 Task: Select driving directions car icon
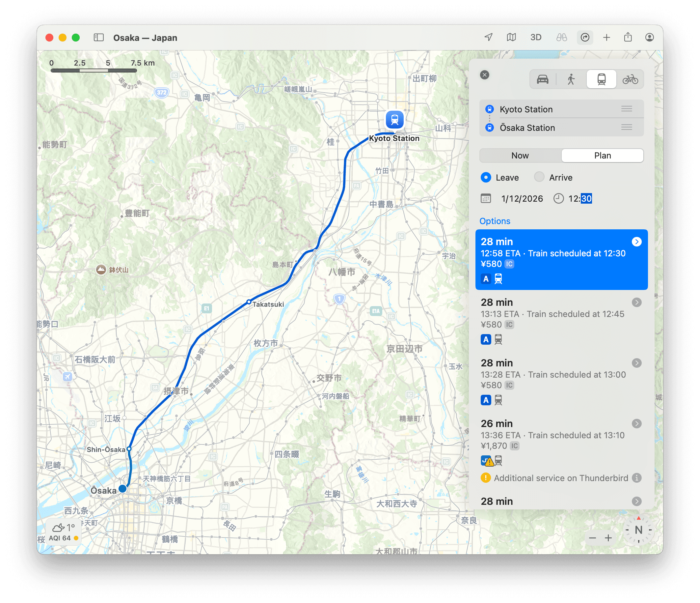coord(543,79)
